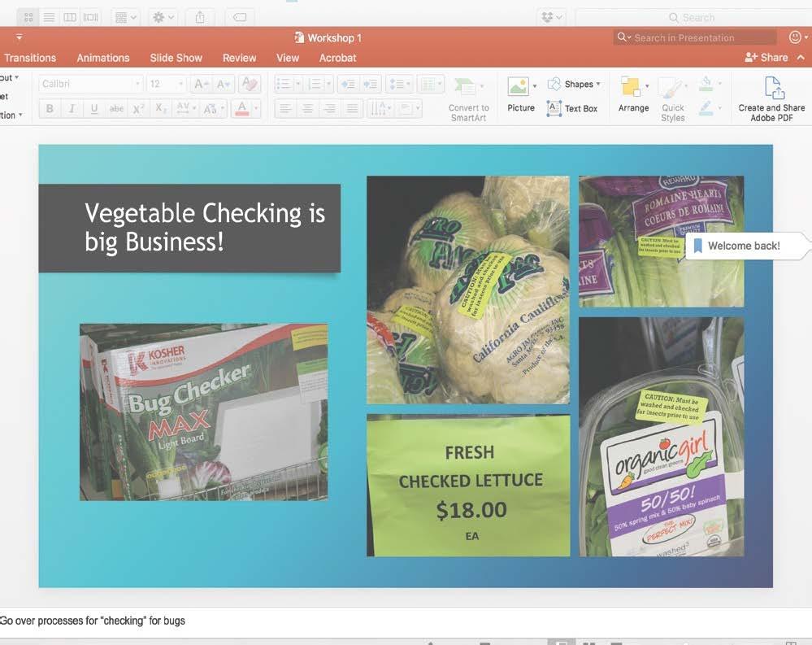This screenshot has height=645, width=812.
Task: Open the Quick Access Toolbar customize arrow
Action: point(20,37)
